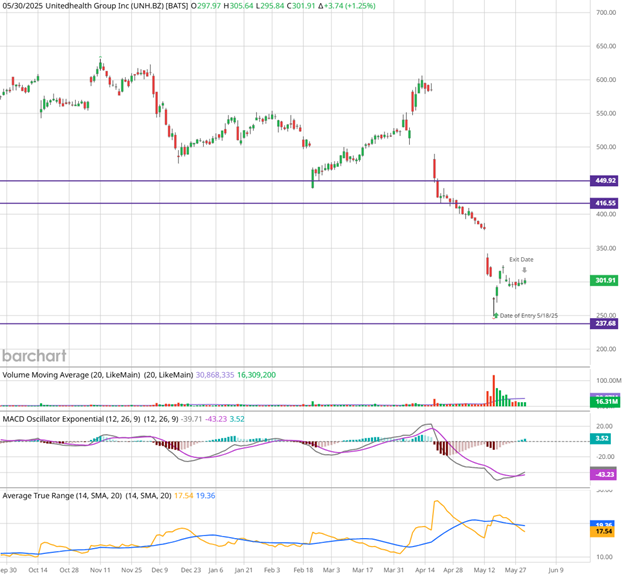Click the volume average value 30,868,335
This screenshot has width=624, height=577.
click(x=215, y=375)
